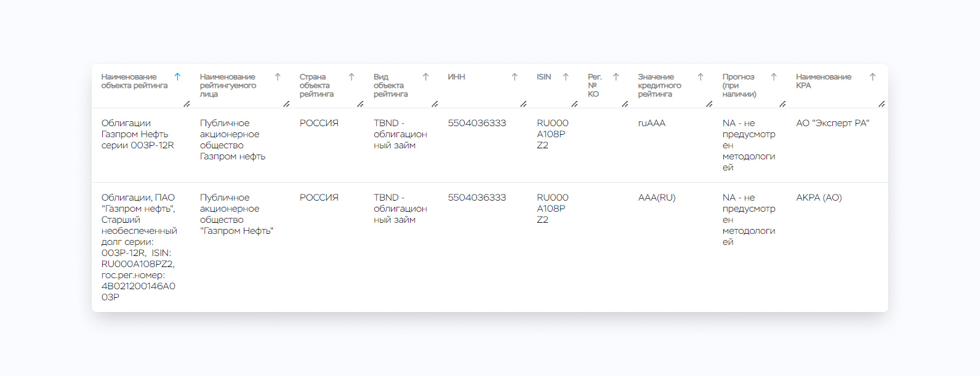Sort by Страна объекта рейтинга arrow
Screen dimensions: 980x376
click(x=351, y=77)
